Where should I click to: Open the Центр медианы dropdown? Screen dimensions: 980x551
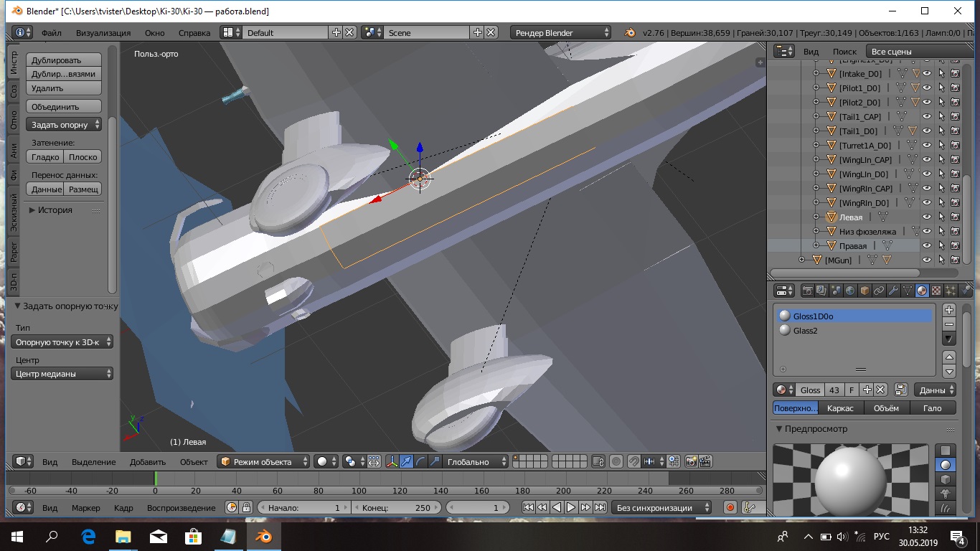63,374
